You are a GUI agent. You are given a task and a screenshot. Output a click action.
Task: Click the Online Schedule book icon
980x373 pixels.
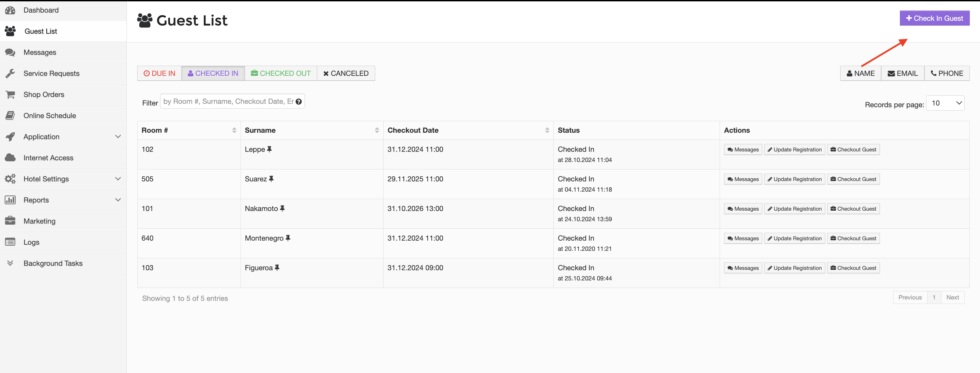point(10,115)
